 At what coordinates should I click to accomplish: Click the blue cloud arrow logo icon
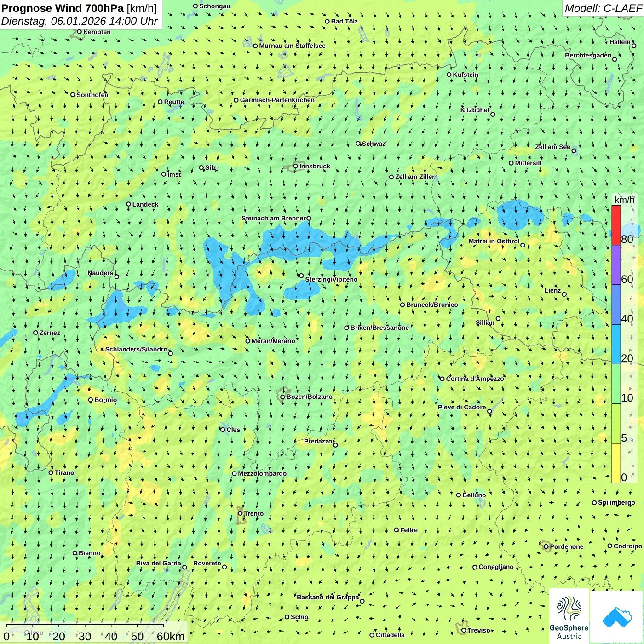(616, 616)
